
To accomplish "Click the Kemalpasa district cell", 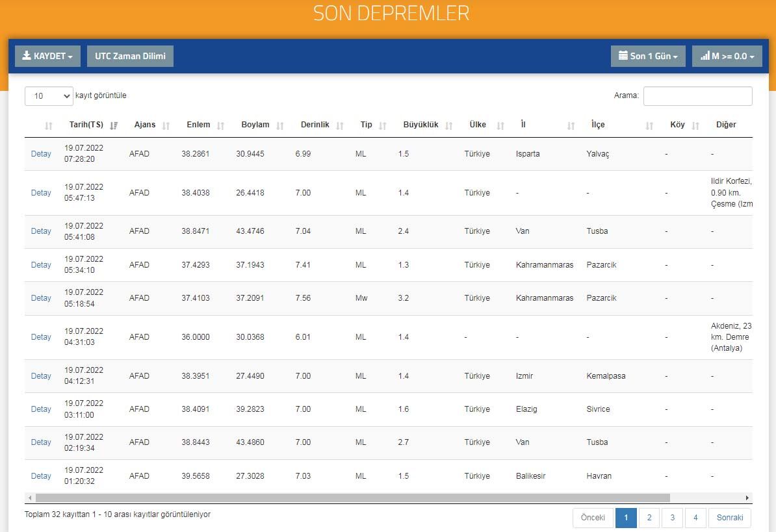I will pos(606,375).
